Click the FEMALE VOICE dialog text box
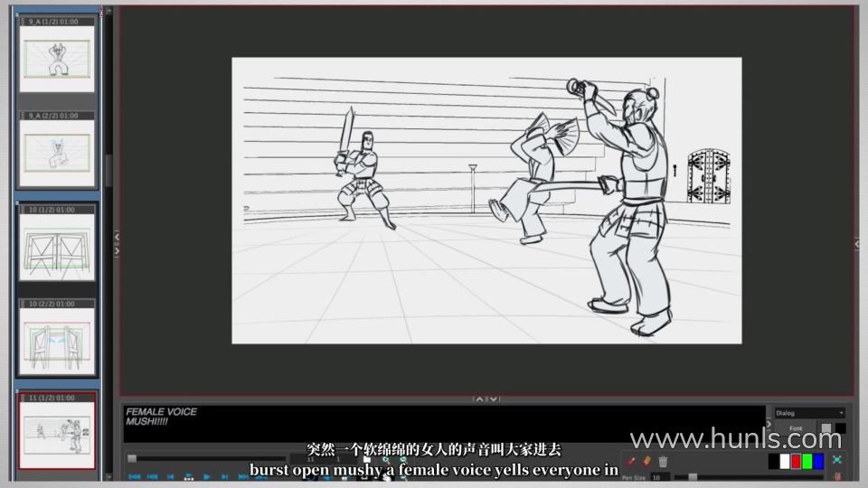Screen dimensions: 868x488 coord(444,424)
